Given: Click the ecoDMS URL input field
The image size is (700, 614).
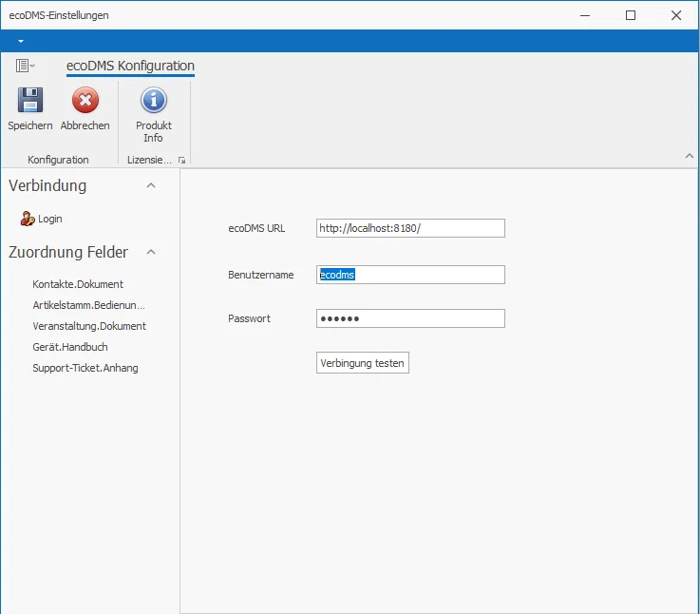Looking at the screenshot, I should point(410,228).
